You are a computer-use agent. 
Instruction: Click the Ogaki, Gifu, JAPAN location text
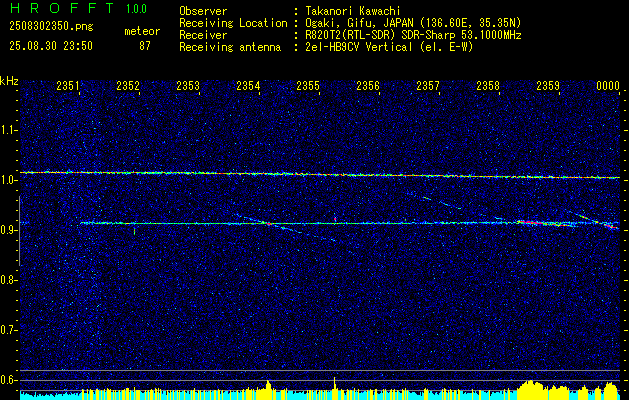tap(413, 23)
